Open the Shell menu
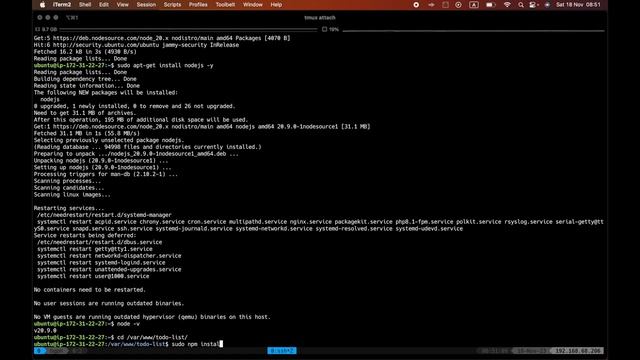The image size is (640, 360). click(x=85, y=5)
